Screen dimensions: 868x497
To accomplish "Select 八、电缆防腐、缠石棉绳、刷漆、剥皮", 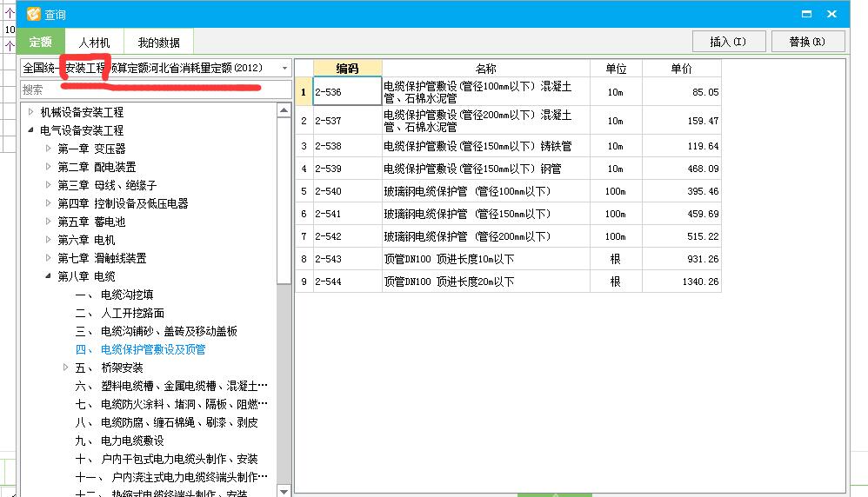I will pos(167,422).
